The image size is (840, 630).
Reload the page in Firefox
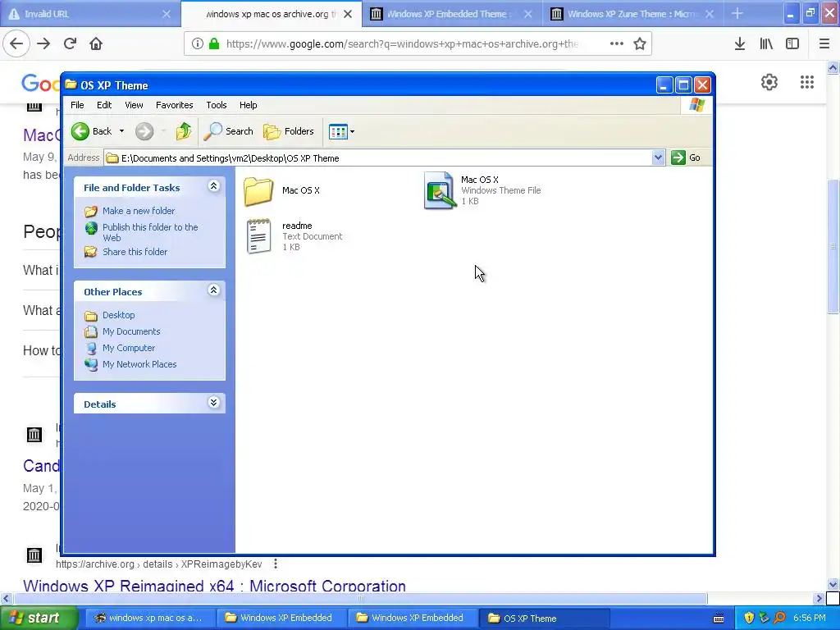coord(70,44)
